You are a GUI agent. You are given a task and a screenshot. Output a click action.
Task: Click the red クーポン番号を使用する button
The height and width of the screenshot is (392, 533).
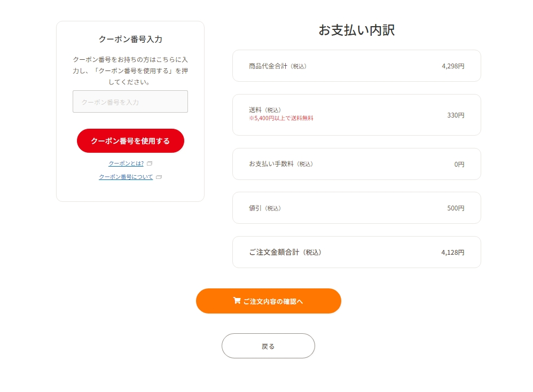130,141
